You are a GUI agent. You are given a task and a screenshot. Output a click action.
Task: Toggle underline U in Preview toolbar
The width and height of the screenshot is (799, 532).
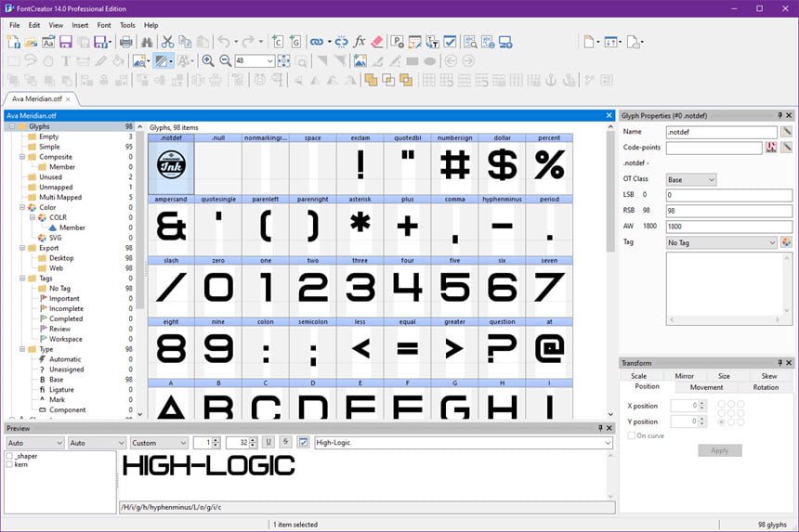(269, 442)
